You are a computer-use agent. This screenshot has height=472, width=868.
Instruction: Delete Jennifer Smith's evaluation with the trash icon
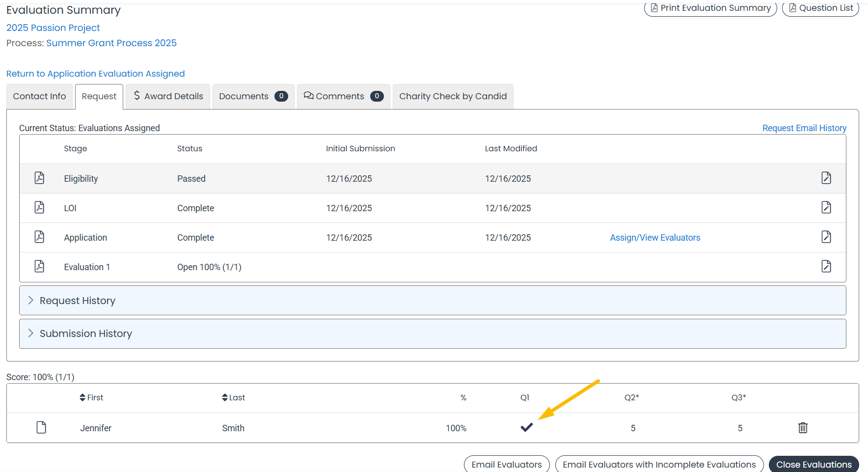pos(803,428)
